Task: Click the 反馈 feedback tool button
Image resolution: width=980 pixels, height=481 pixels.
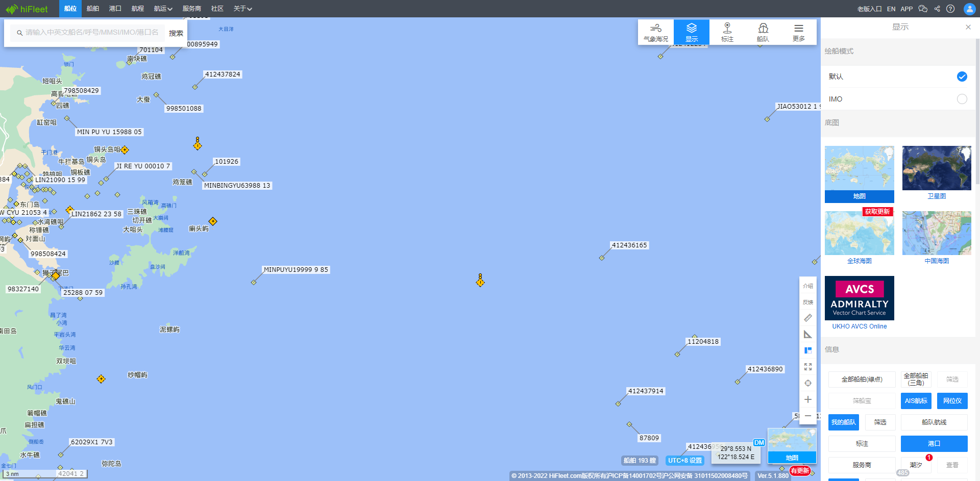Action: pos(808,302)
